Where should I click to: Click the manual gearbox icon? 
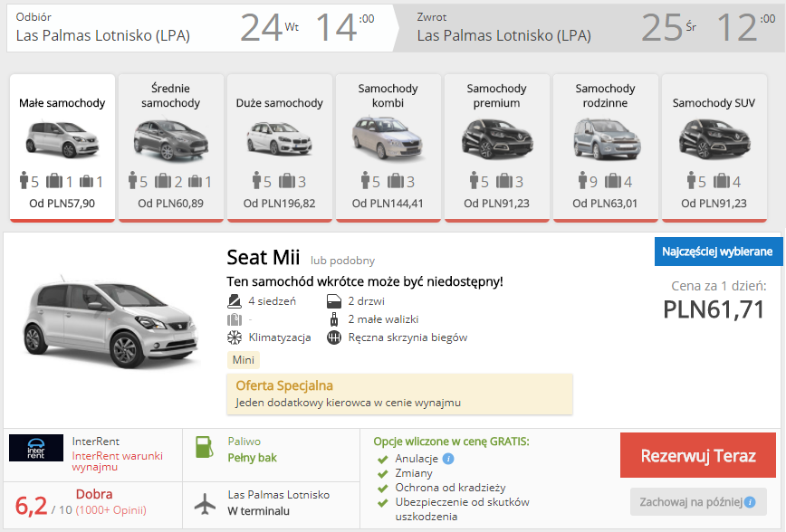pos(334,337)
